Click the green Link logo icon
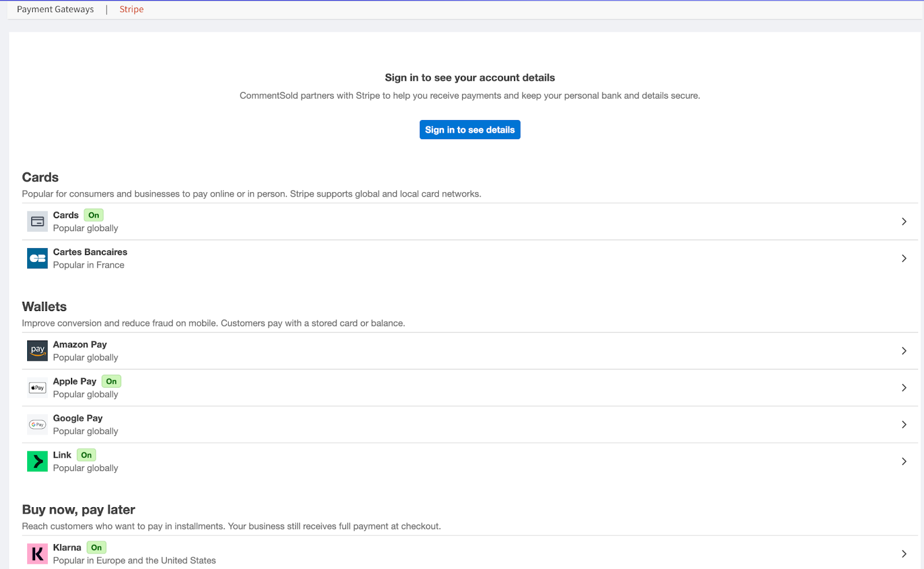Viewport: 924px width, 569px height. [38, 462]
